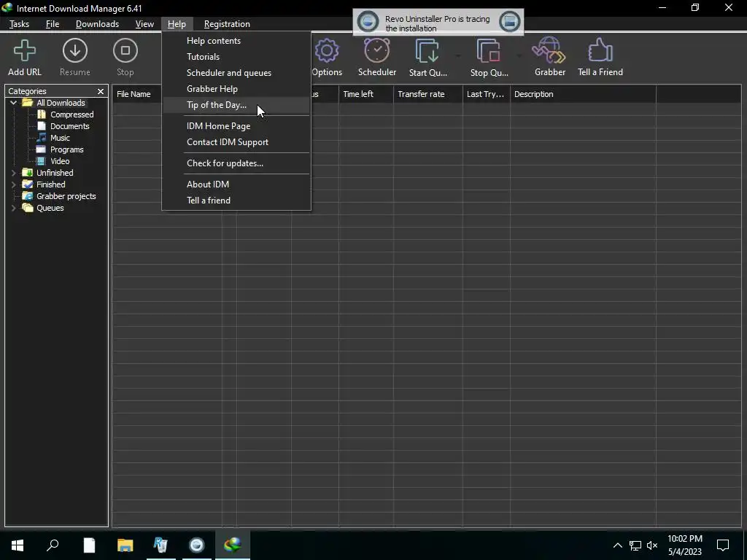Select the Music category icon

click(x=42, y=138)
